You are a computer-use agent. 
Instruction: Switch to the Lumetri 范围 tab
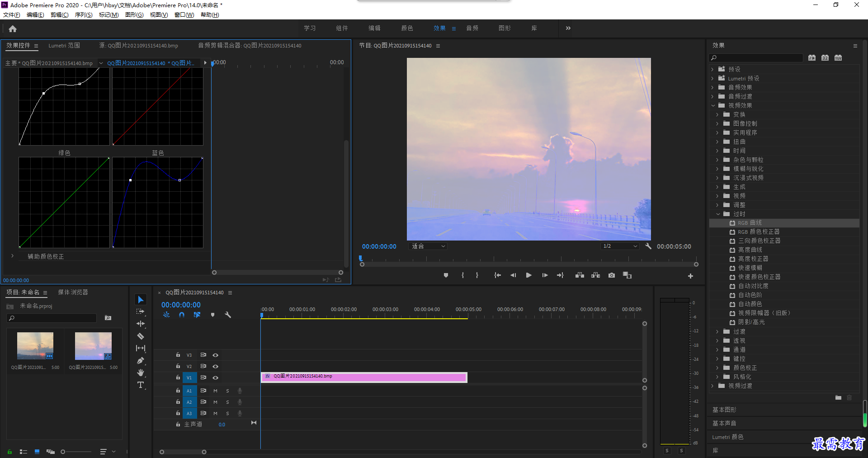(x=64, y=46)
